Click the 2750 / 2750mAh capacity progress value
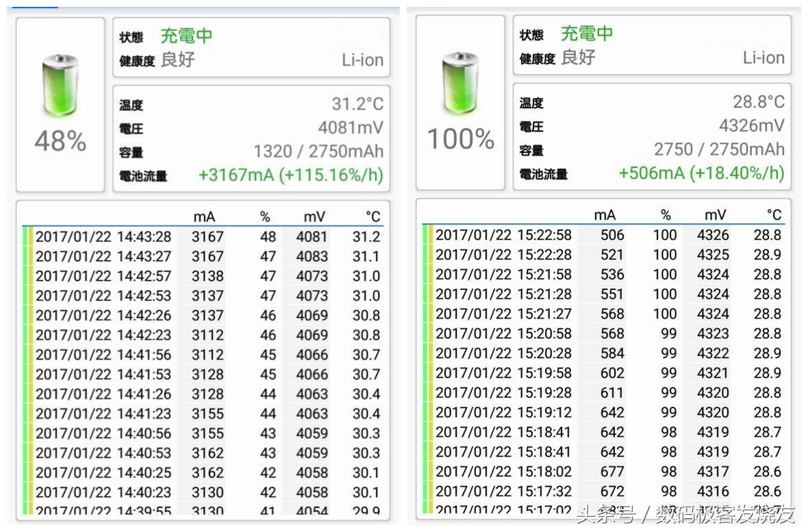808x532 pixels. point(718,149)
